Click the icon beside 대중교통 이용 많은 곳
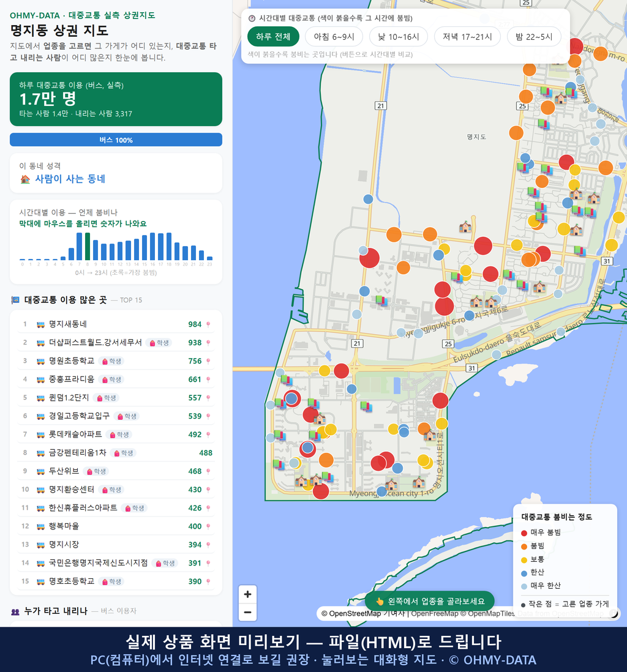The width and height of the screenshot is (627, 672). tap(15, 300)
